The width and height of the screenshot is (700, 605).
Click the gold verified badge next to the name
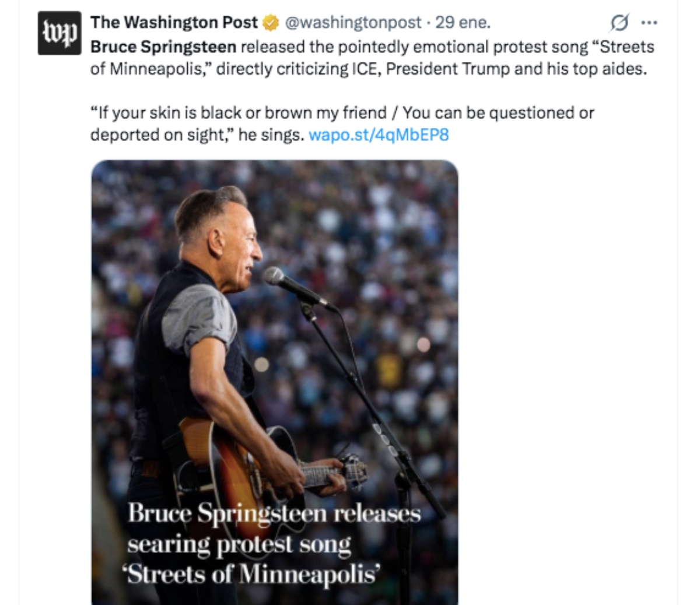268,22
